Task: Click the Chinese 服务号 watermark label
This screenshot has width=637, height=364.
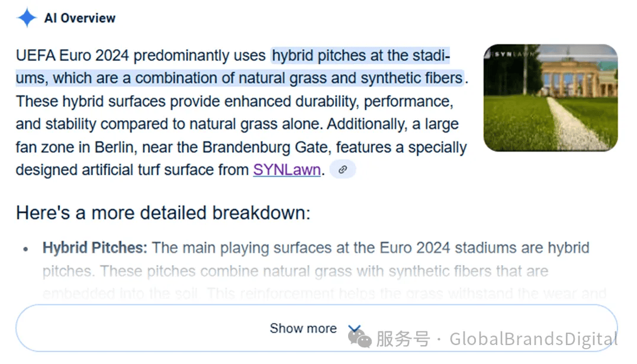Action: pos(403,339)
